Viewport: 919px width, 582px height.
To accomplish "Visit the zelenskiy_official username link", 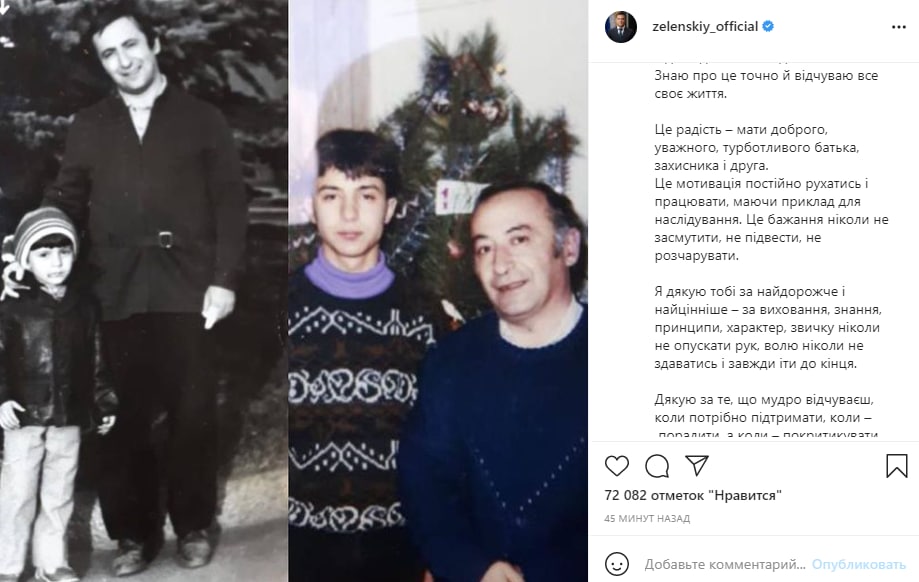I will (705, 26).
